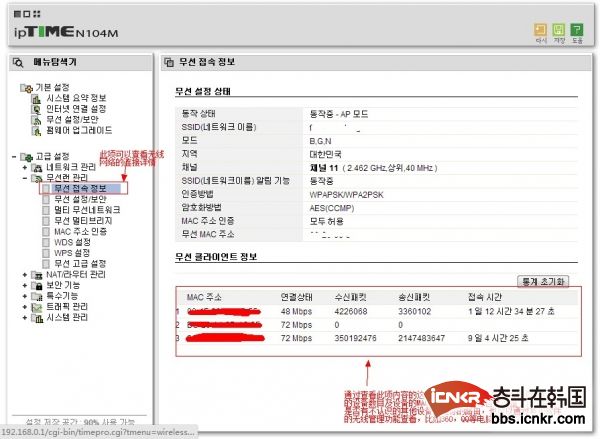Click the 트래픽 관리 graph folder icon
The image size is (600, 439).
tap(37, 307)
